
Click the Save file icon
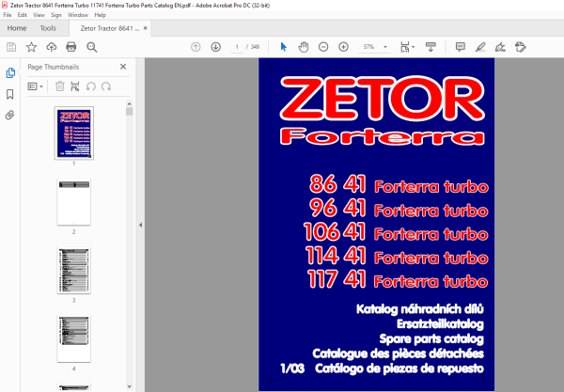11,47
